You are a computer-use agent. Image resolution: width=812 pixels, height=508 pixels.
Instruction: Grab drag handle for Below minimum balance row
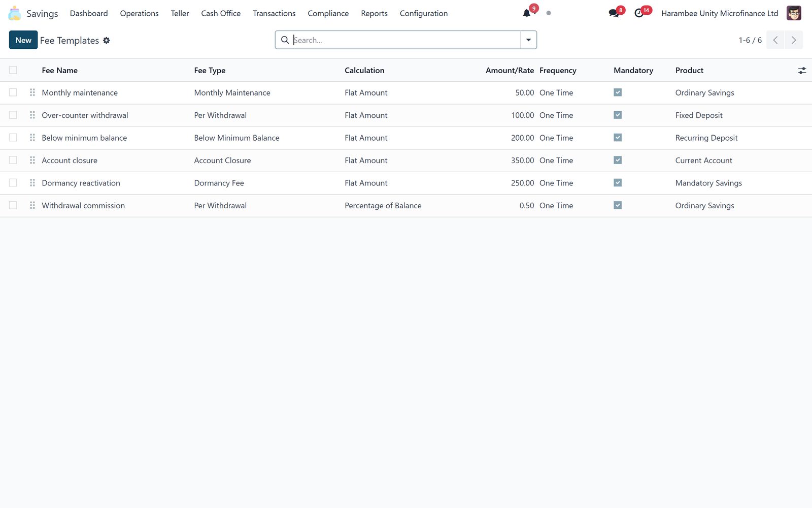pyautogui.click(x=32, y=138)
